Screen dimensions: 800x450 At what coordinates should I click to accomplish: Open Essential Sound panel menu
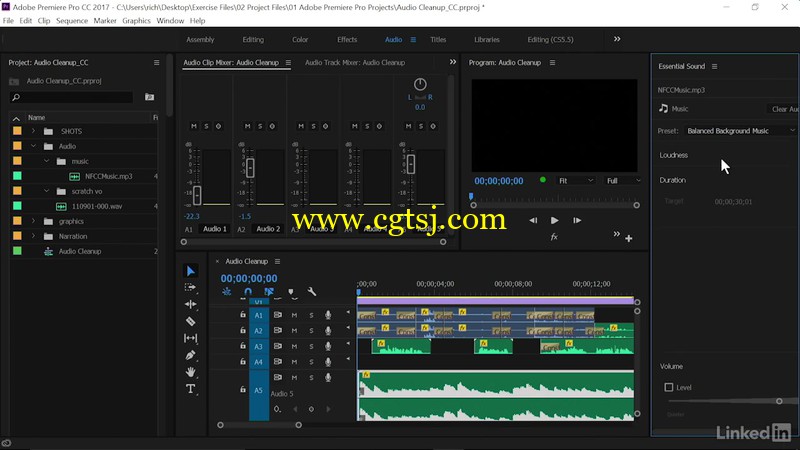pos(714,66)
